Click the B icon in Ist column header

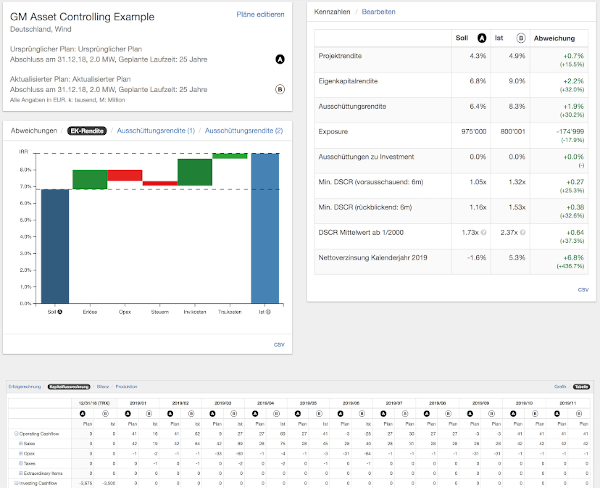(x=519, y=38)
